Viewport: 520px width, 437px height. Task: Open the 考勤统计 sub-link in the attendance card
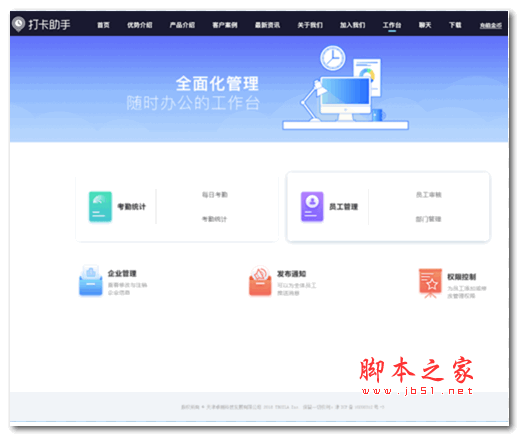[215, 219]
